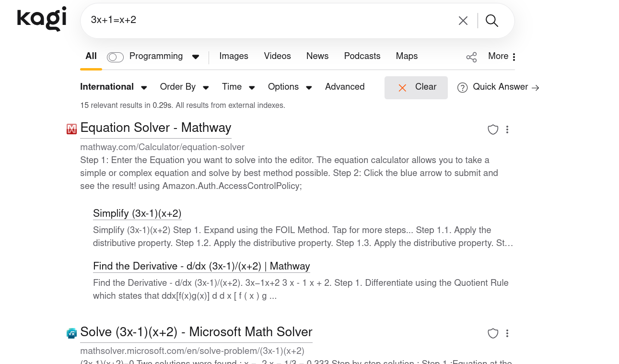The width and height of the screenshot is (619, 364).
Task: Open the More menu
Action: click(x=502, y=56)
